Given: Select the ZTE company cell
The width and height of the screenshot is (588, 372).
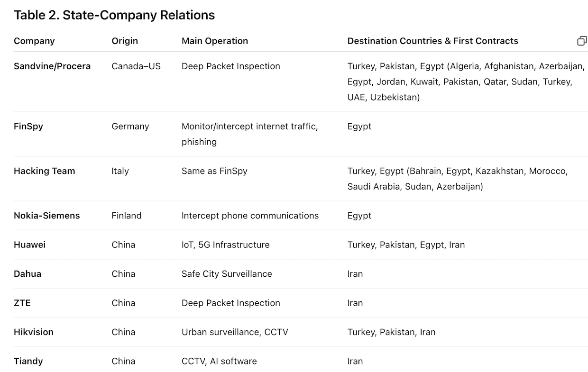Looking at the screenshot, I should point(22,303).
